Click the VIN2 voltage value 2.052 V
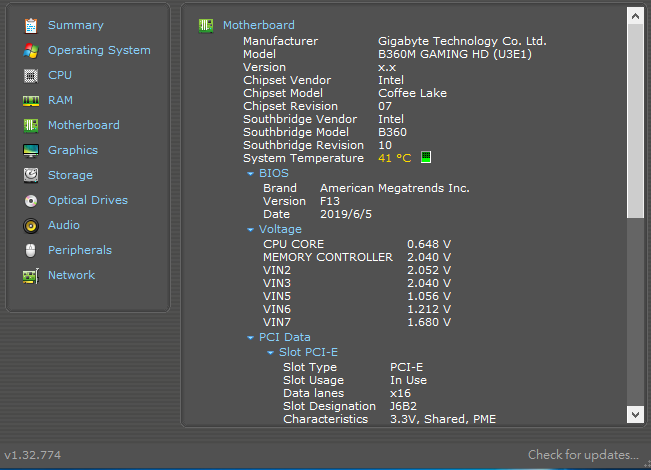The height and width of the screenshot is (470, 651). tap(429, 270)
